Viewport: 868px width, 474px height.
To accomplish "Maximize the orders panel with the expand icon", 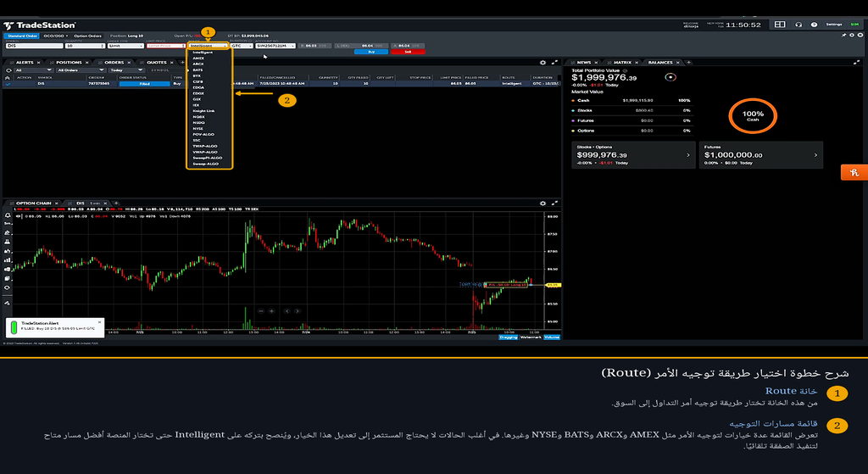I will click(554, 63).
